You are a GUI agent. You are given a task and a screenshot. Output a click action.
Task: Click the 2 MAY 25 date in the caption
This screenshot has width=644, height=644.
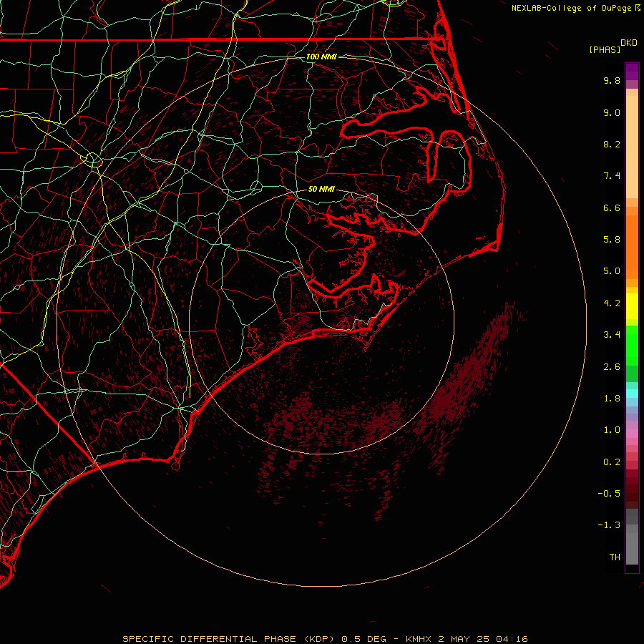[463, 639]
